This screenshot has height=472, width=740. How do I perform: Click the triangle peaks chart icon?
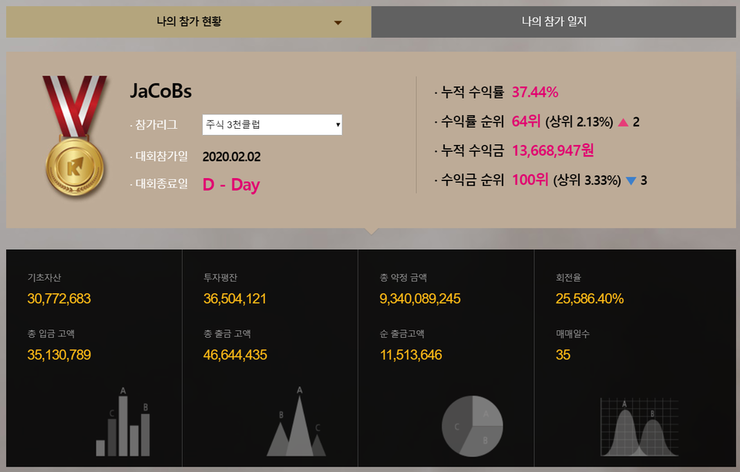pyautogui.click(x=297, y=421)
